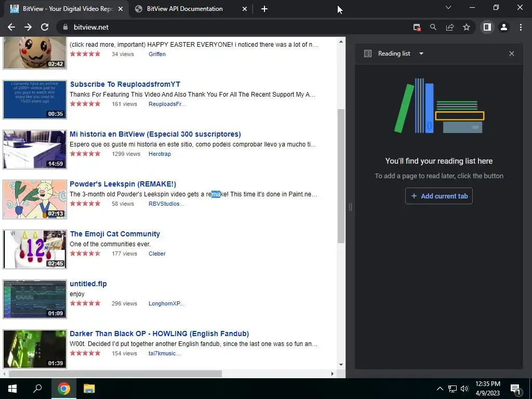The image size is (532, 399).
Task: Go back with the browser back arrow
Action: click(x=11, y=27)
